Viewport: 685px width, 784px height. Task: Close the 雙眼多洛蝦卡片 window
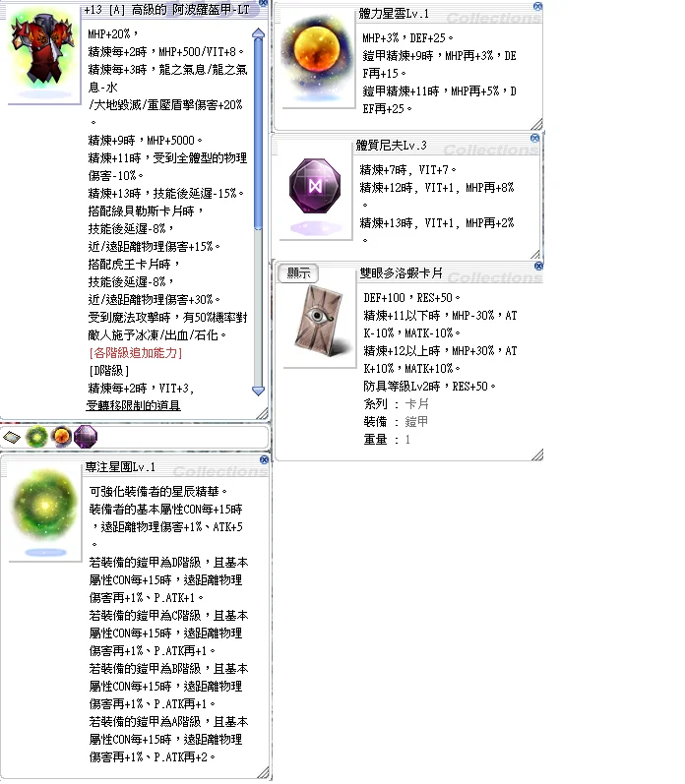538,266
